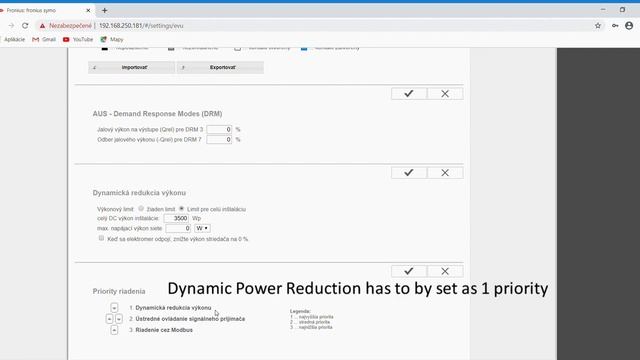Image resolution: width=640 pixels, height=360 pixels.
Task: Click the total DC power field showing 3500
Action: click(x=176, y=218)
